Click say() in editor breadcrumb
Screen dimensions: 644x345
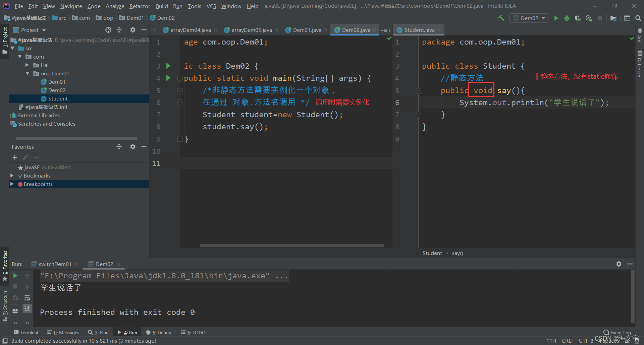[458, 253]
